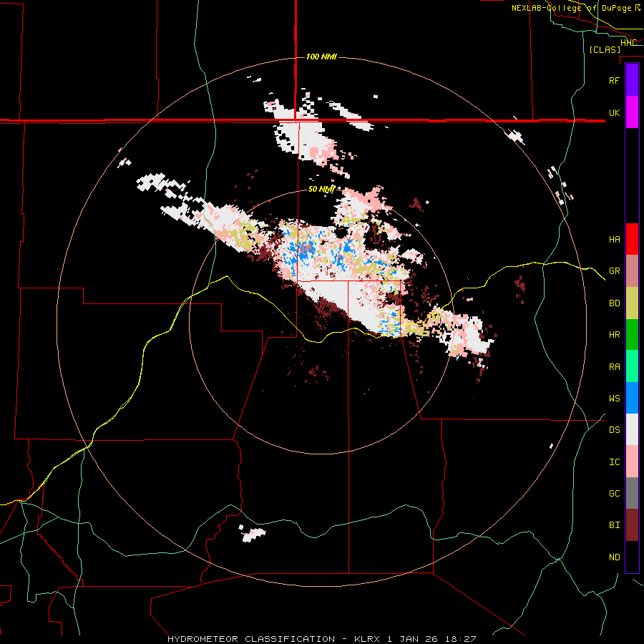Click the IC legend label

(x=614, y=462)
